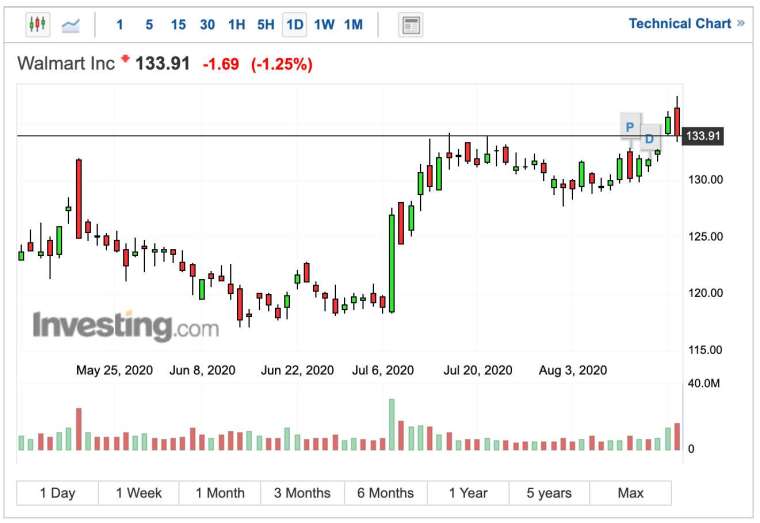Show the 1 Day range

(x=57, y=493)
